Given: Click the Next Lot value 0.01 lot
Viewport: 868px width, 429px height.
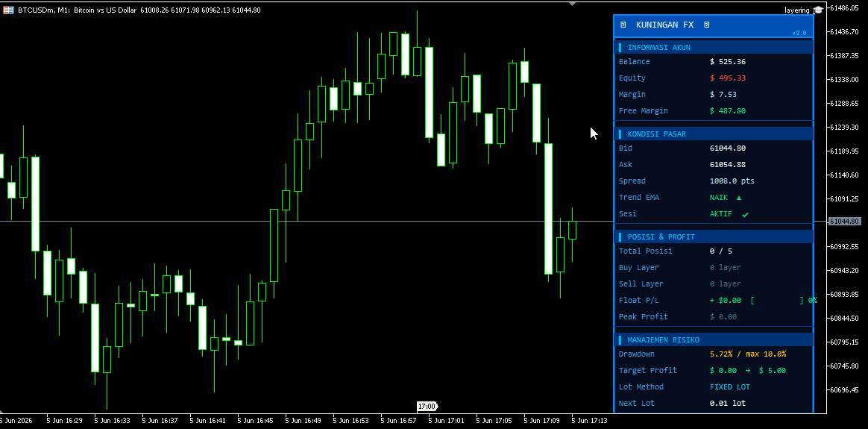Looking at the screenshot, I should pyautogui.click(x=727, y=404).
